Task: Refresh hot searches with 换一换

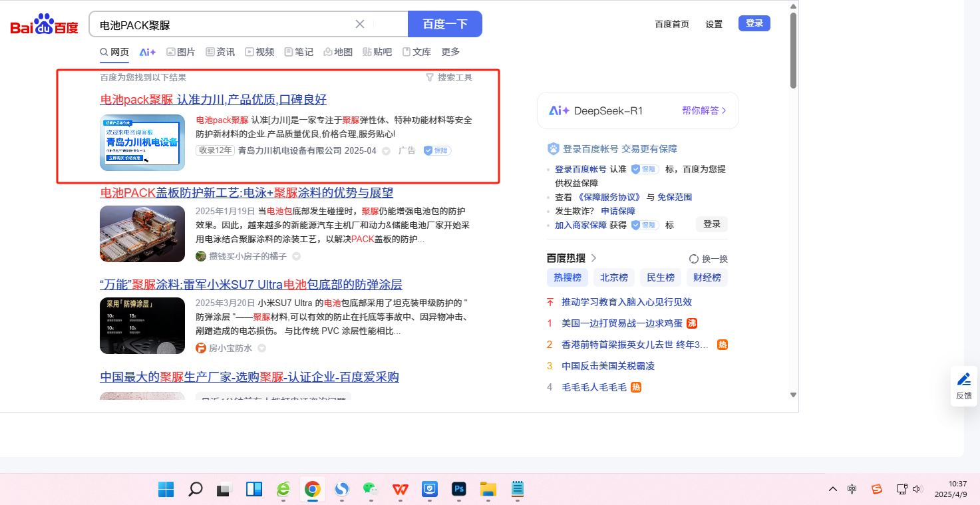Action: tap(709, 259)
